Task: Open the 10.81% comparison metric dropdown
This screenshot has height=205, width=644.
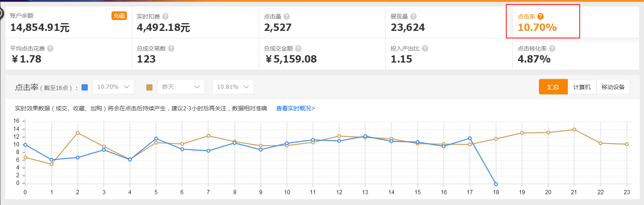Action: [233, 87]
